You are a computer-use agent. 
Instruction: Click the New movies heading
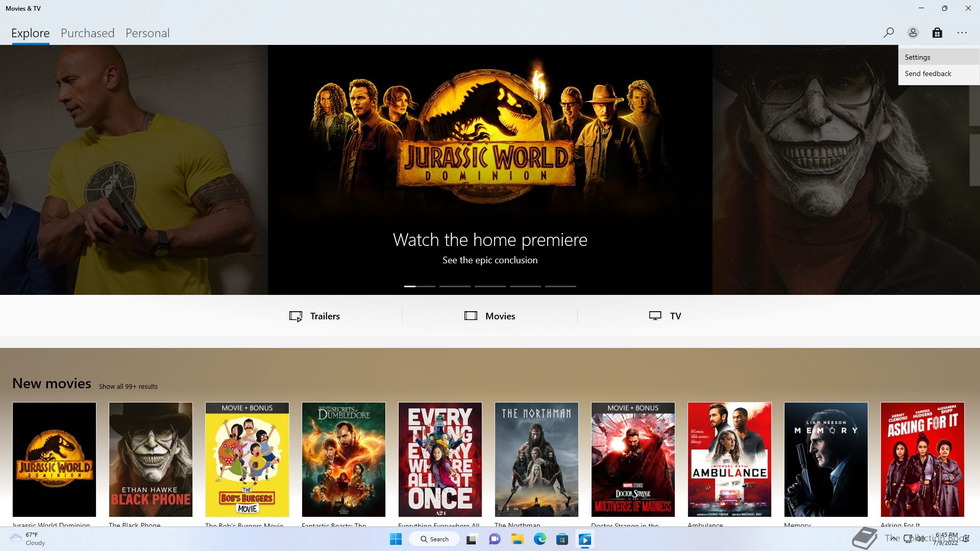coord(52,383)
